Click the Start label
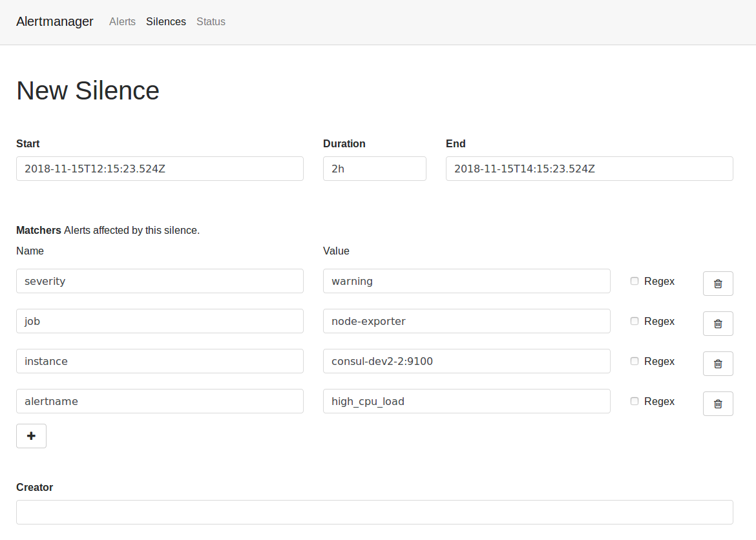The image size is (756, 540). tap(28, 143)
